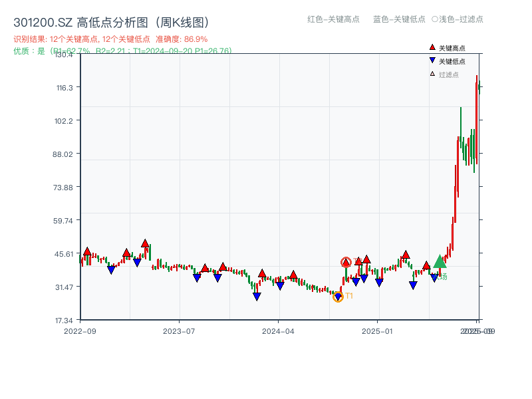Screen dimensions: 532x399
Task: Click the 73.88 y-axis label
Action: tap(63, 188)
